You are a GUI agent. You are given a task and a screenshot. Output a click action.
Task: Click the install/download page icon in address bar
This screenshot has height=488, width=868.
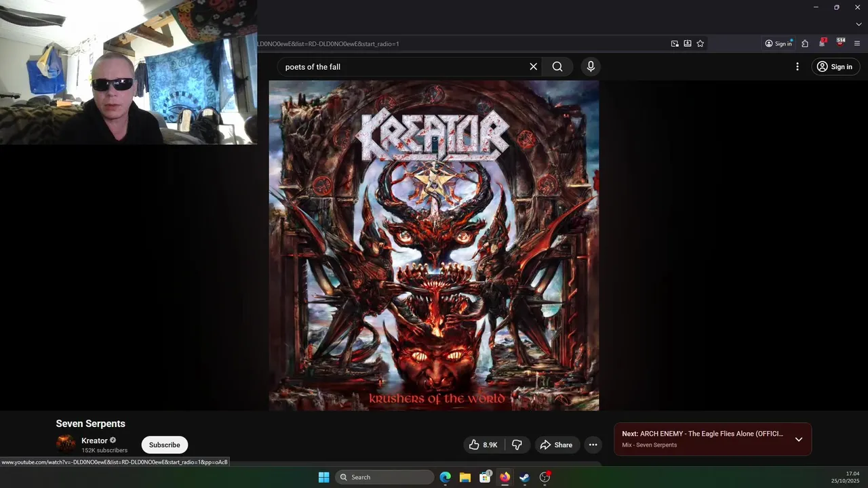pos(688,43)
